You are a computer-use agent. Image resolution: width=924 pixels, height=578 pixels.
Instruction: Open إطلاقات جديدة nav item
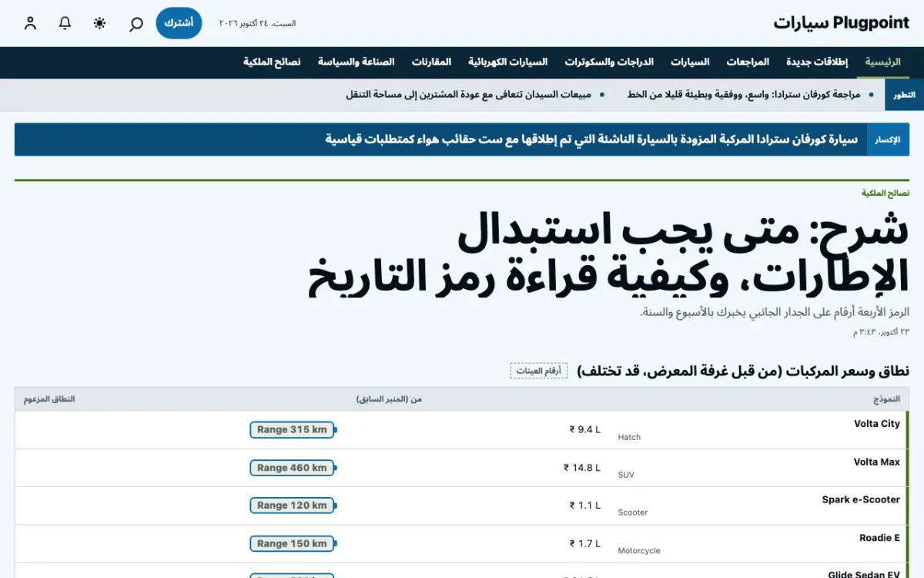pos(817,62)
